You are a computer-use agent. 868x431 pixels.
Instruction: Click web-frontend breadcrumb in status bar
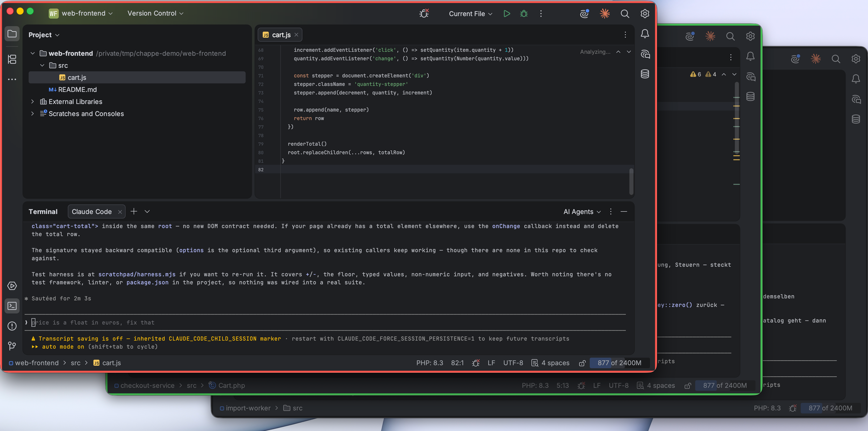pyautogui.click(x=34, y=363)
